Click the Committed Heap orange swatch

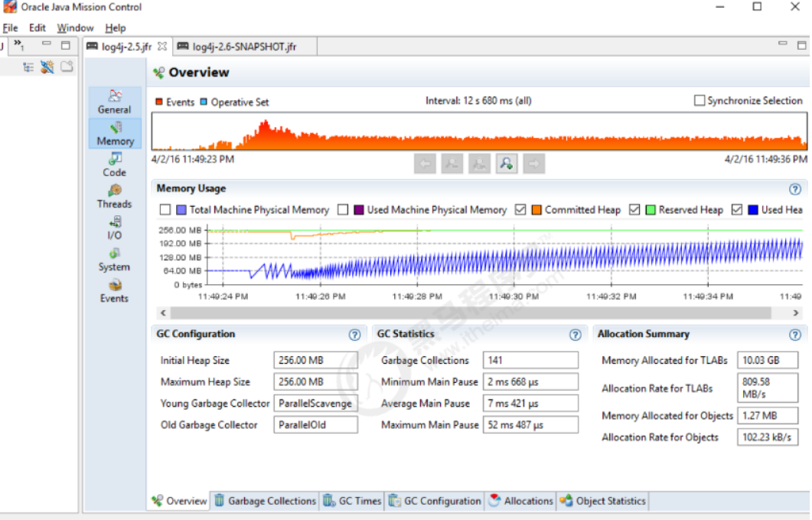tap(536, 209)
